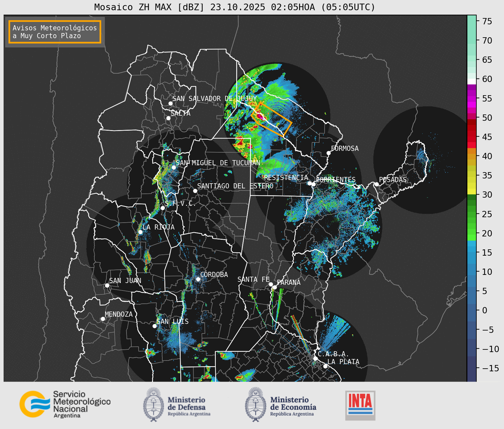The height and width of the screenshot is (429, 504).
Task: Click the 30 dBZ yellow-green boundary on scale
Action: coord(472,194)
